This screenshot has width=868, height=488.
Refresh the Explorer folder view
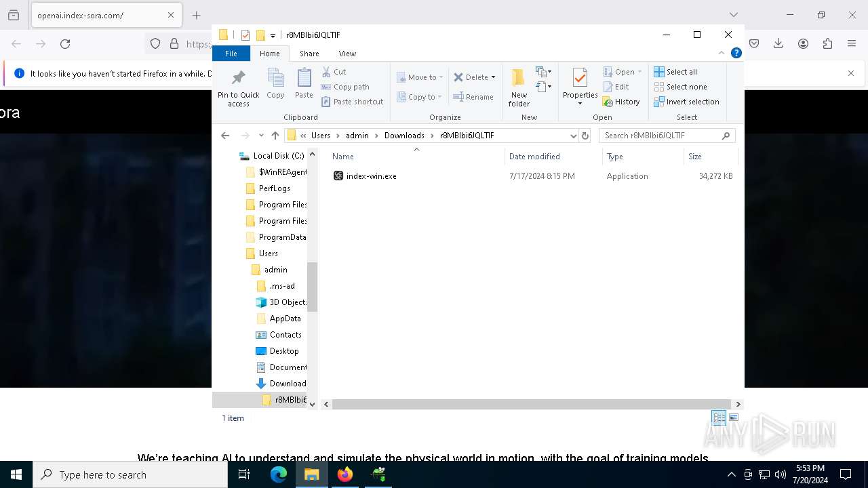[585, 136]
